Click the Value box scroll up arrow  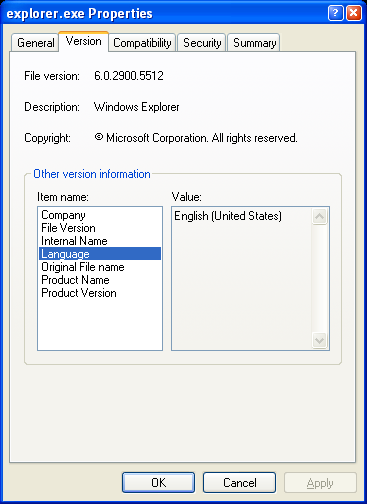click(x=319, y=217)
